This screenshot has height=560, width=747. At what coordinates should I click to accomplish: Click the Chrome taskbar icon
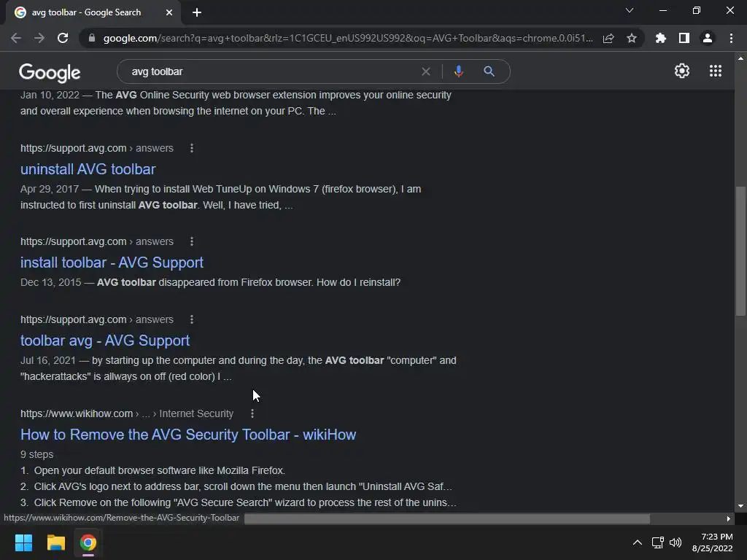[x=88, y=542]
